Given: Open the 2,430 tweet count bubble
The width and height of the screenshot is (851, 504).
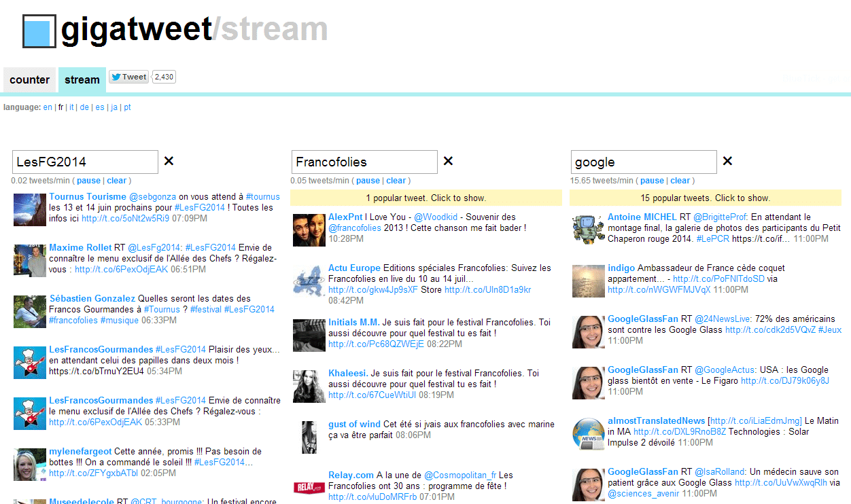Looking at the screenshot, I should [164, 77].
